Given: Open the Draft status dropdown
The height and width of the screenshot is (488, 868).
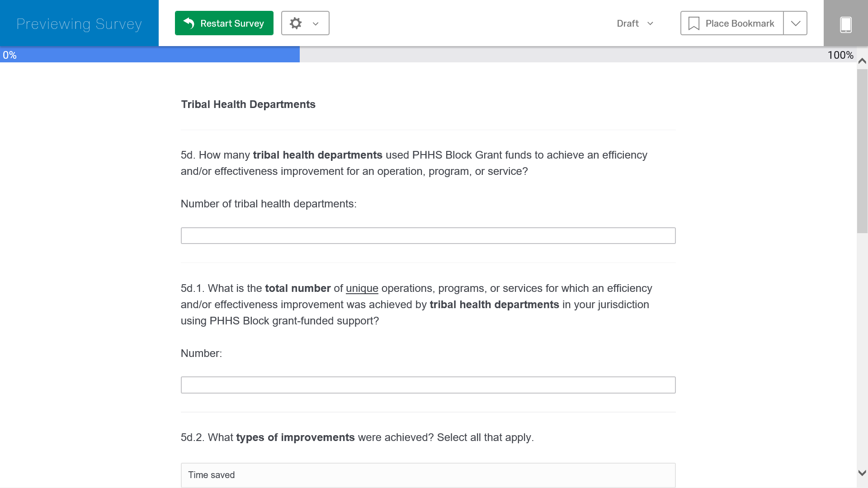Looking at the screenshot, I should point(635,23).
